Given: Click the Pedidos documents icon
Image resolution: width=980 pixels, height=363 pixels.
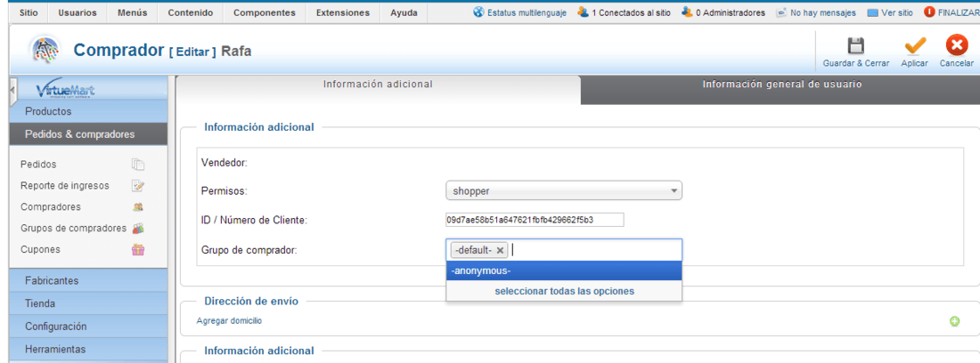Looking at the screenshot, I should [x=138, y=165].
